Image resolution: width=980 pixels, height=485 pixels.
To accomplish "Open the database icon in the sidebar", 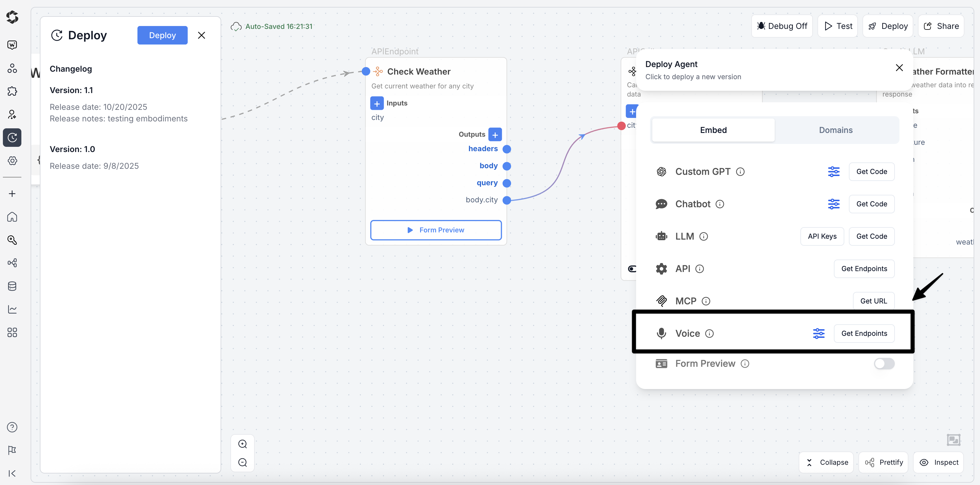I will pos(12,286).
